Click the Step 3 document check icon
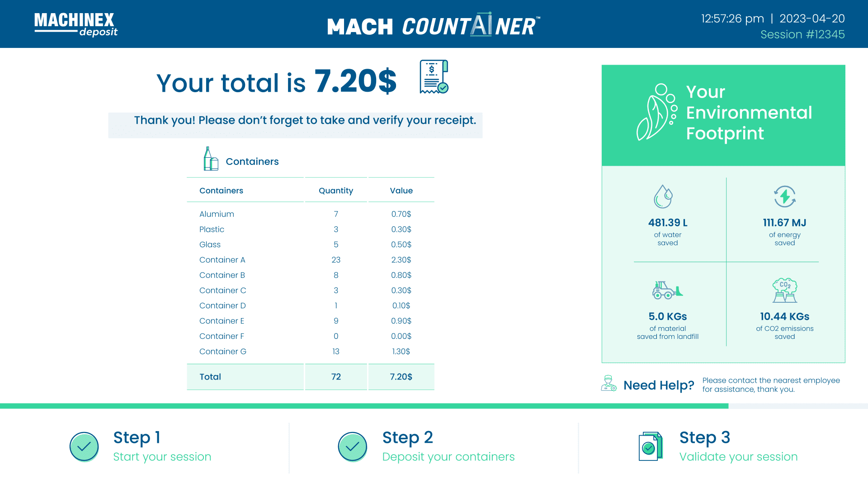 [650, 446]
